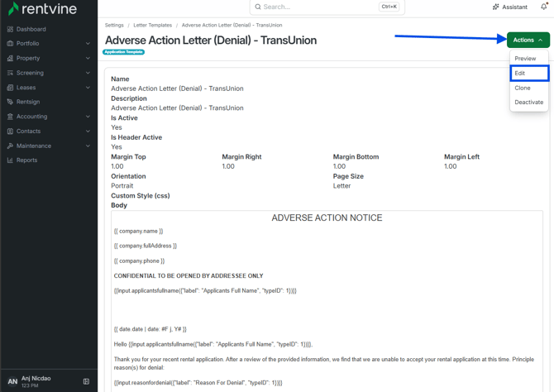
Task: Open Dashboard icon in sidebar
Action: click(x=10, y=29)
